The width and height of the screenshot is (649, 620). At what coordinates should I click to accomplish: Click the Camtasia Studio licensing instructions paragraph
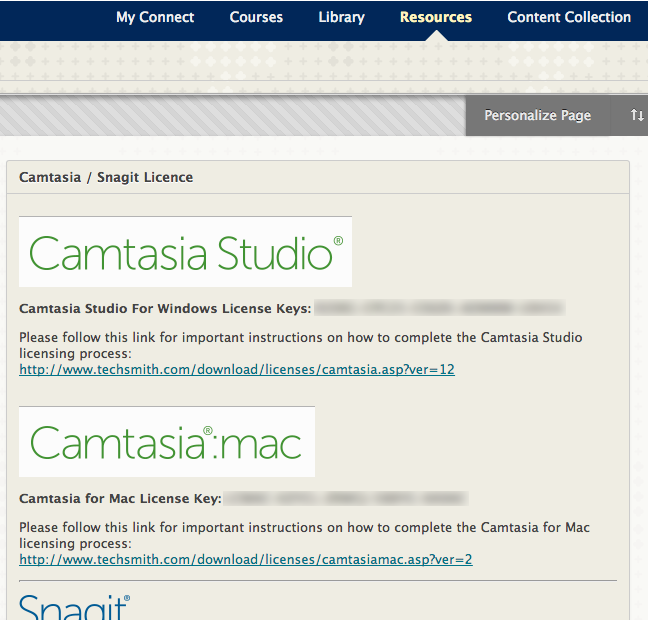300,345
